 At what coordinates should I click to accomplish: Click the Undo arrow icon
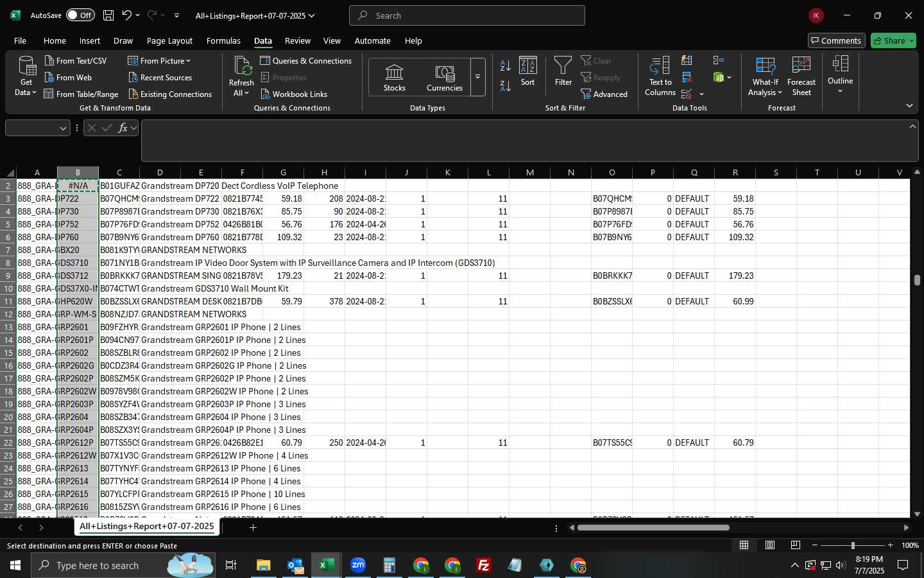tap(127, 15)
